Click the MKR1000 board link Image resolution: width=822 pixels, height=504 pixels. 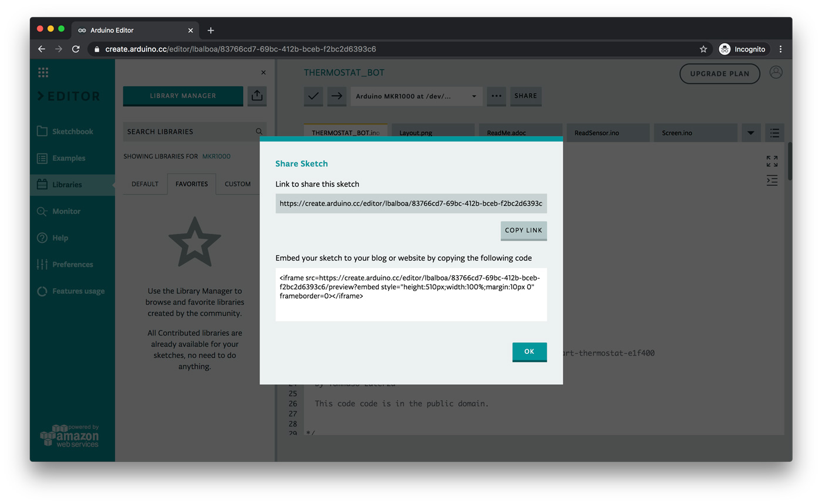[x=216, y=157]
